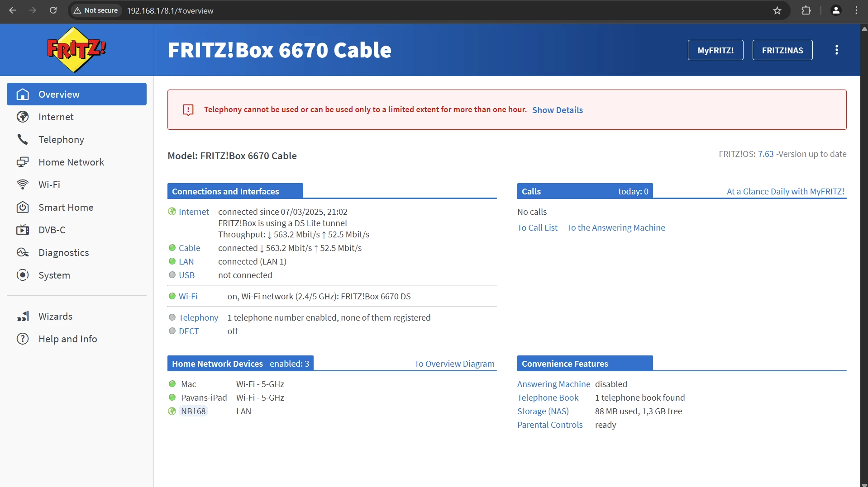Open the Storage (NAS) link

pyautogui.click(x=543, y=411)
